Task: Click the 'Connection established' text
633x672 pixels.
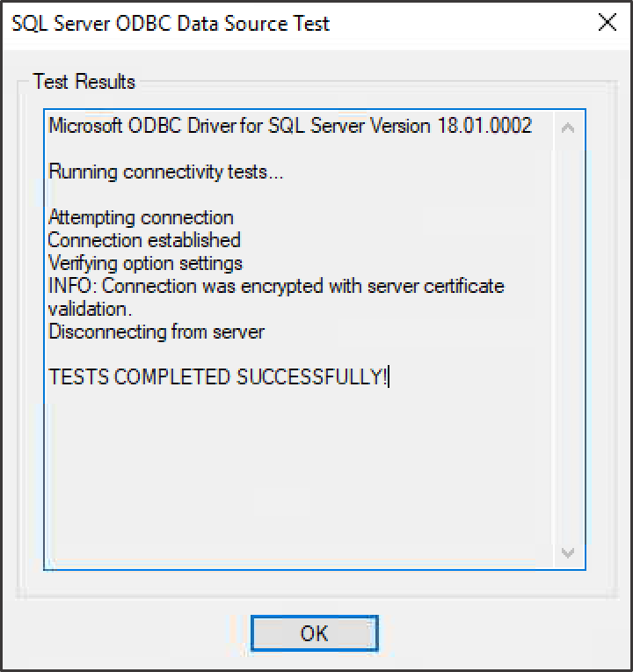Action: click(144, 240)
